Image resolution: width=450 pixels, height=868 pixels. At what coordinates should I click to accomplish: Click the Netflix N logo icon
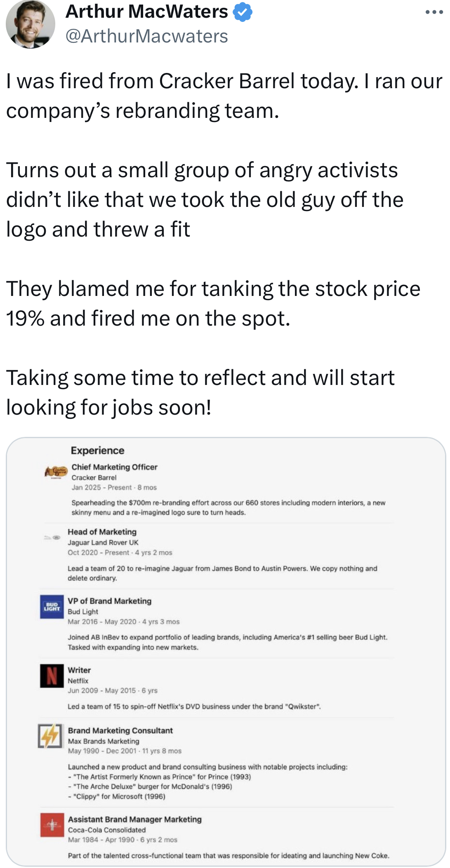[52, 676]
